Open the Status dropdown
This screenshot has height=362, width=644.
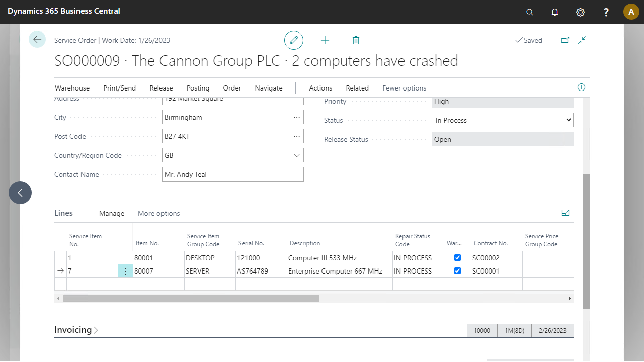pos(503,120)
